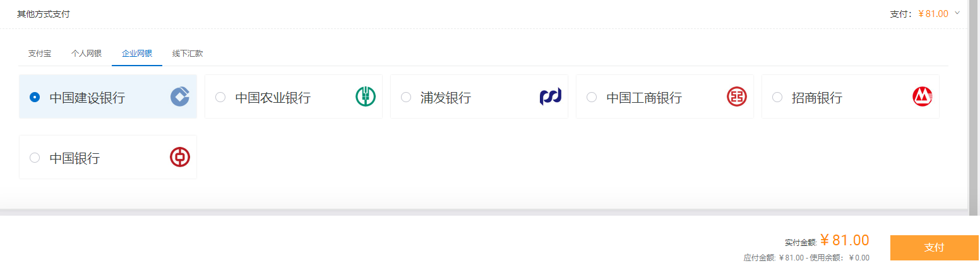Click the China Construction Bank logo icon
Viewport: 980px width, 268px height.
coord(180,96)
